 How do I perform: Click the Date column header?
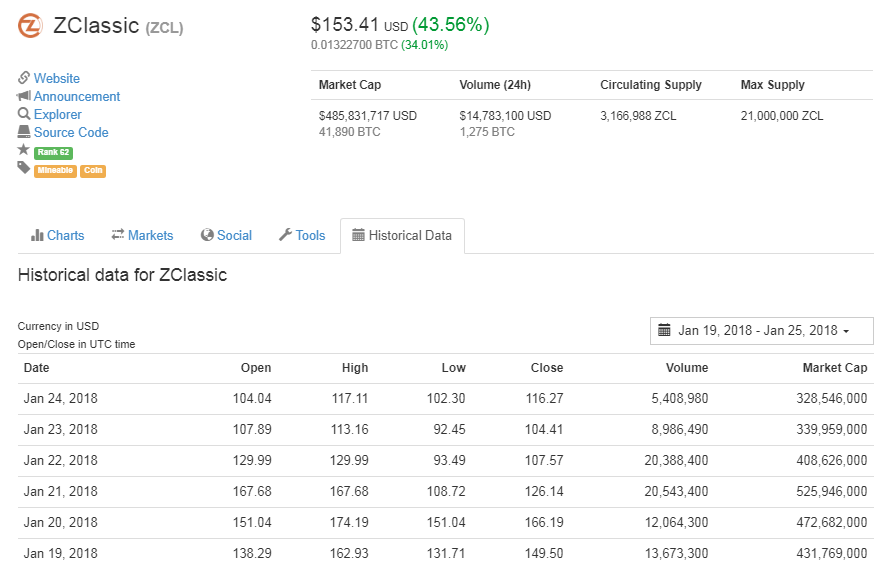(x=37, y=368)
